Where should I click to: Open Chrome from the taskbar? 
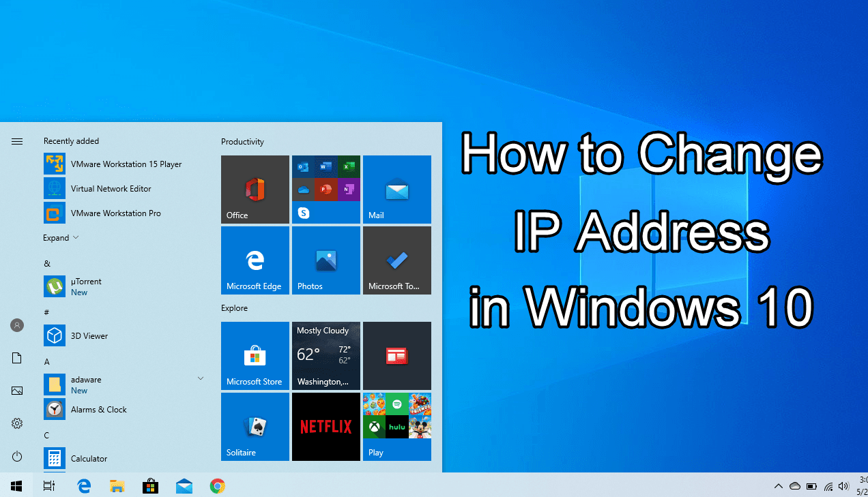(x=218, y=486)
